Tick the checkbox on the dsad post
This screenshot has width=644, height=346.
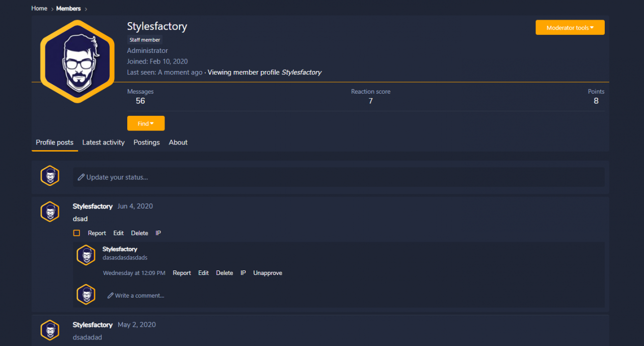76,233
